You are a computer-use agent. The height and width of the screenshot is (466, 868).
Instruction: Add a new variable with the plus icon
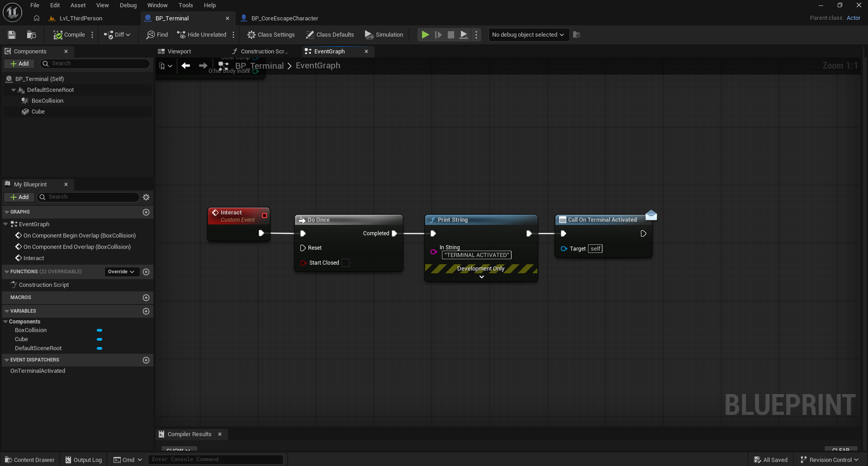coord(146,311)
